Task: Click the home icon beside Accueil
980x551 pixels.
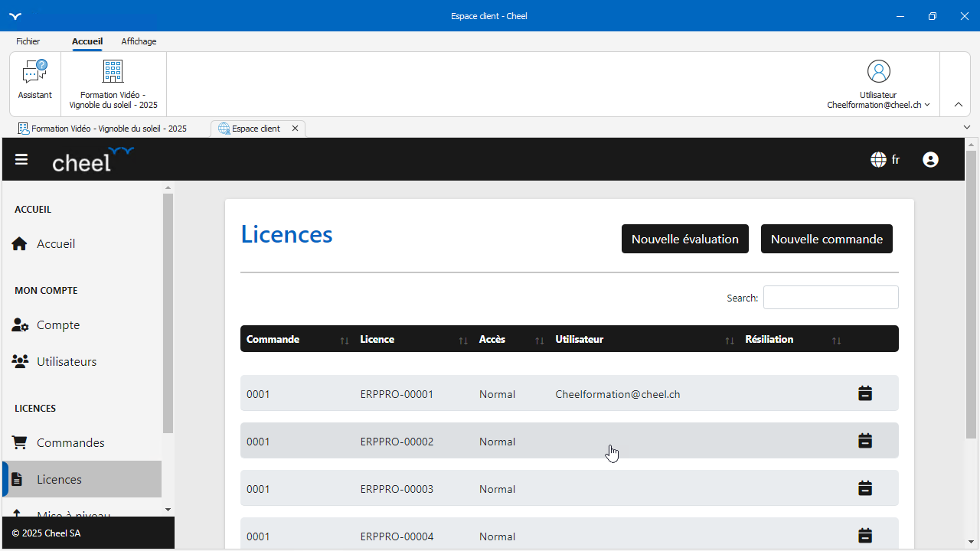Action: click(20, 243)
